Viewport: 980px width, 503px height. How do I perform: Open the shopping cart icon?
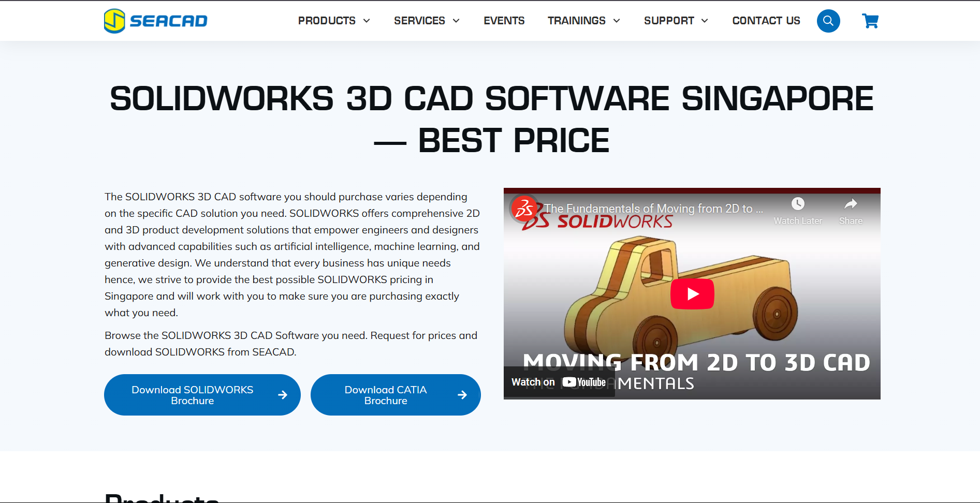(x=870, y=21)
